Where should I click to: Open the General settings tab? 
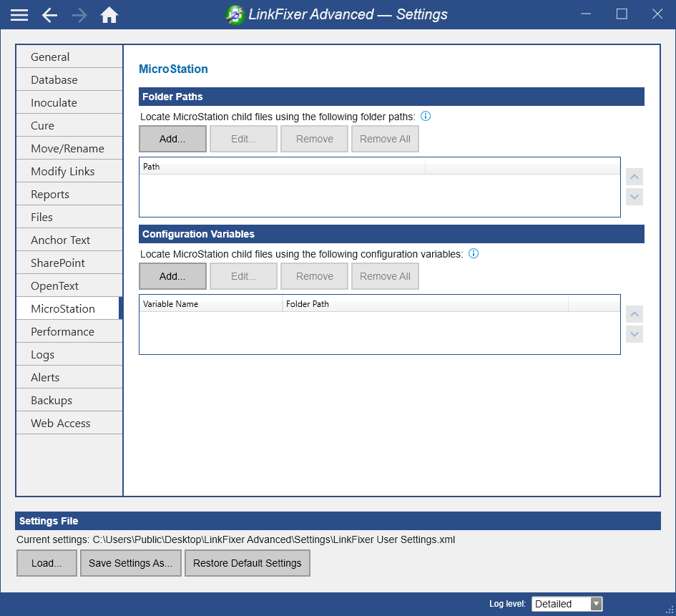pos(69,57)
